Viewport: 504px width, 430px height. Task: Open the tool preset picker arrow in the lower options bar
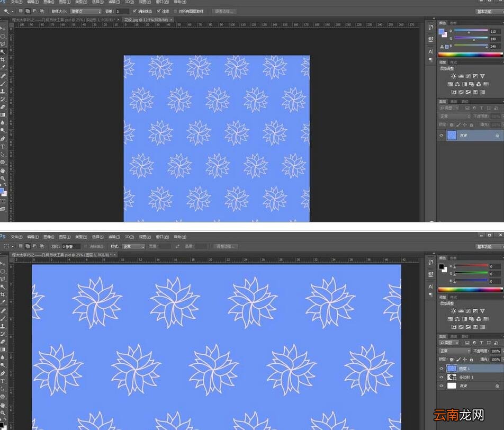(x=13, y=246)
